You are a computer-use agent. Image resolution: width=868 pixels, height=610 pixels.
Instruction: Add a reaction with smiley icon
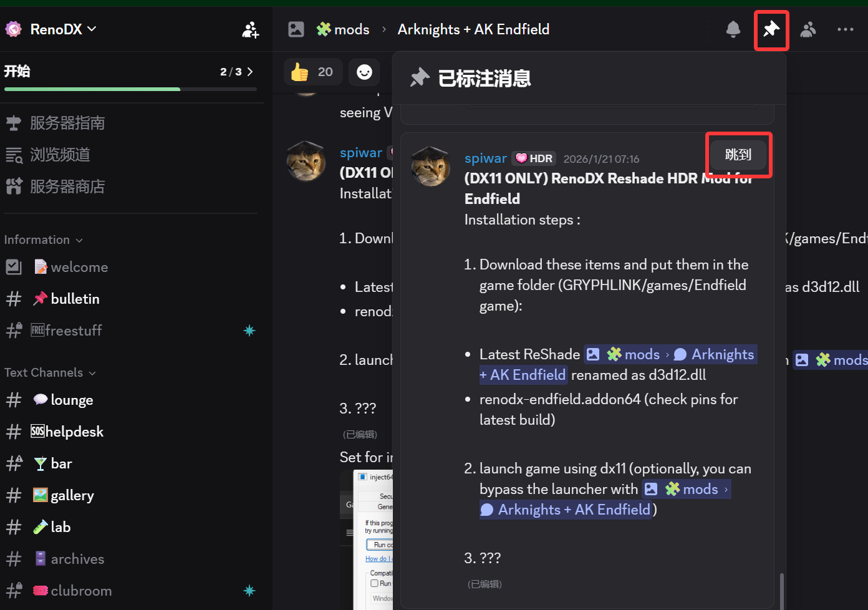364,72
